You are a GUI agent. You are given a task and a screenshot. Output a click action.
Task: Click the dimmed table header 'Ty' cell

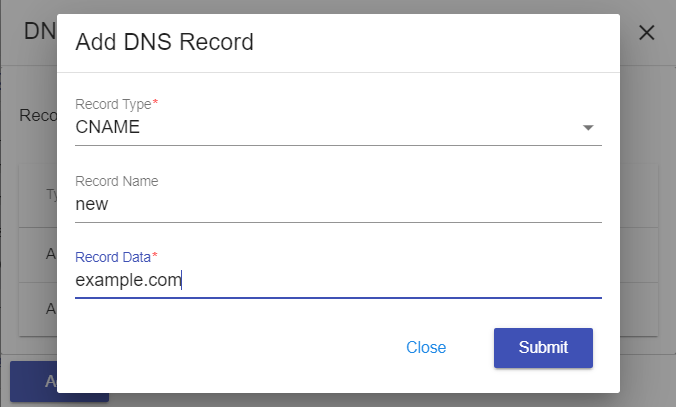51,195
